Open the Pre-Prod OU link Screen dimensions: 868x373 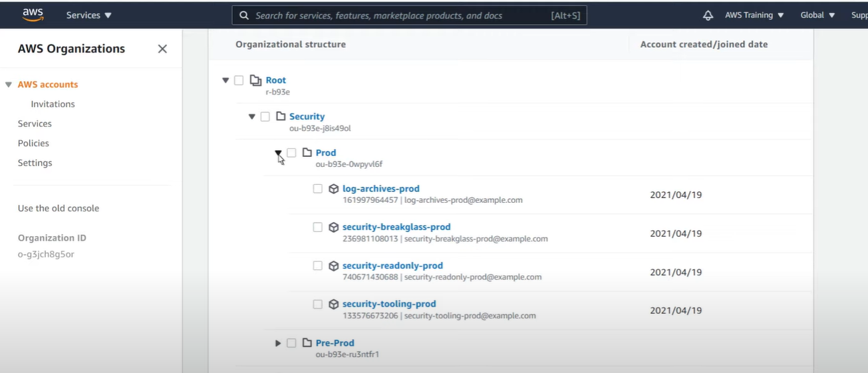click(335, 343)
